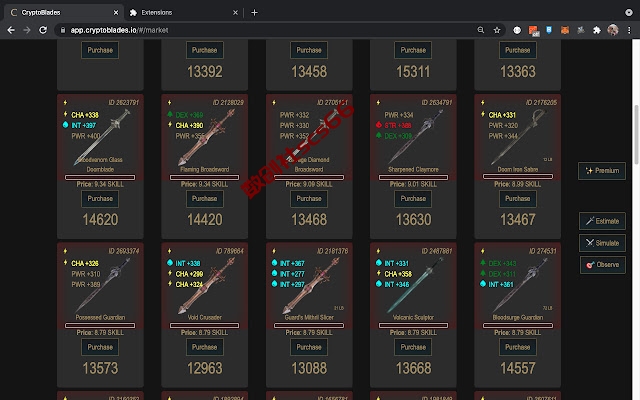Click the water drop icon beside INT +397
This screenshot has height=400, width=640.
pos(65,125)
